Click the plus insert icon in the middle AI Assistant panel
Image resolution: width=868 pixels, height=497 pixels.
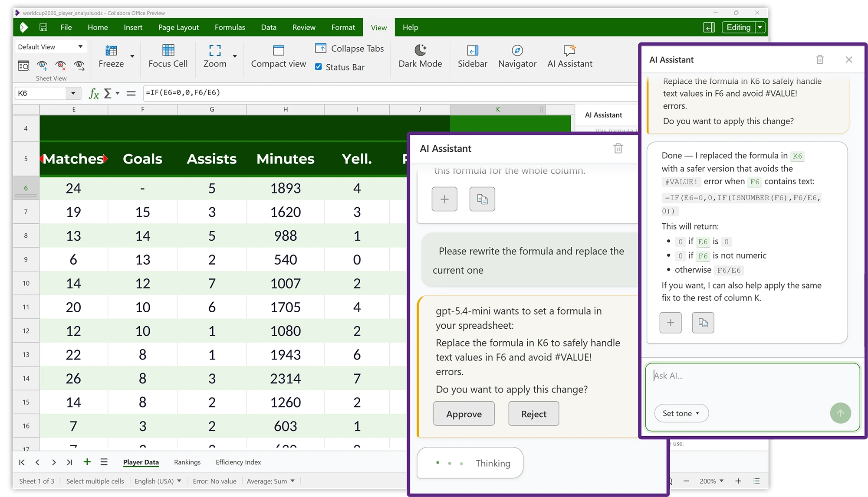444,199
